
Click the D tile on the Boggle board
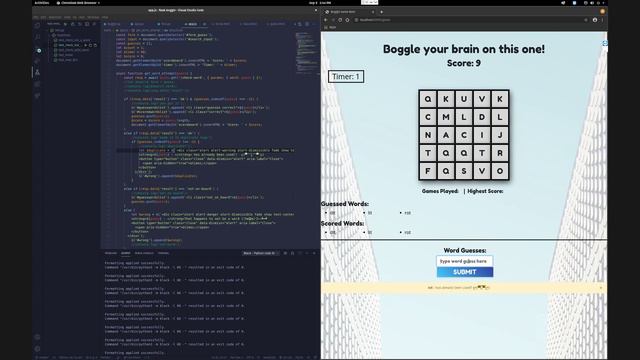pyautogui.click(x=482, y=117)
